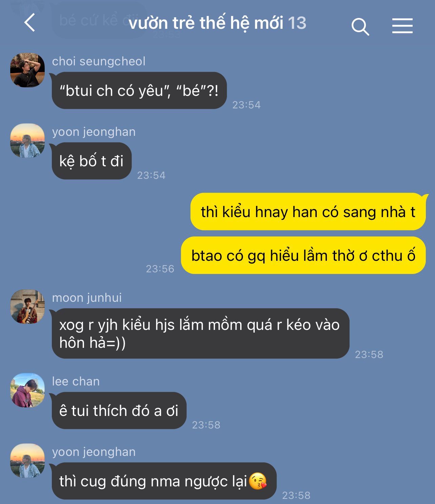Viewport: 435px width, 504px height.
Task: Tap the kissing face emoji in last message
Action: click(258, 481)
